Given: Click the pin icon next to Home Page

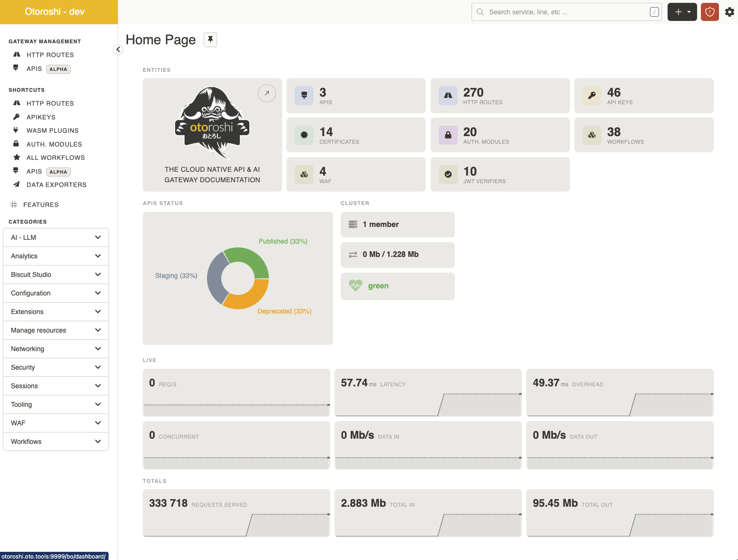Looking at the screenshot, I should pos(210,39).
